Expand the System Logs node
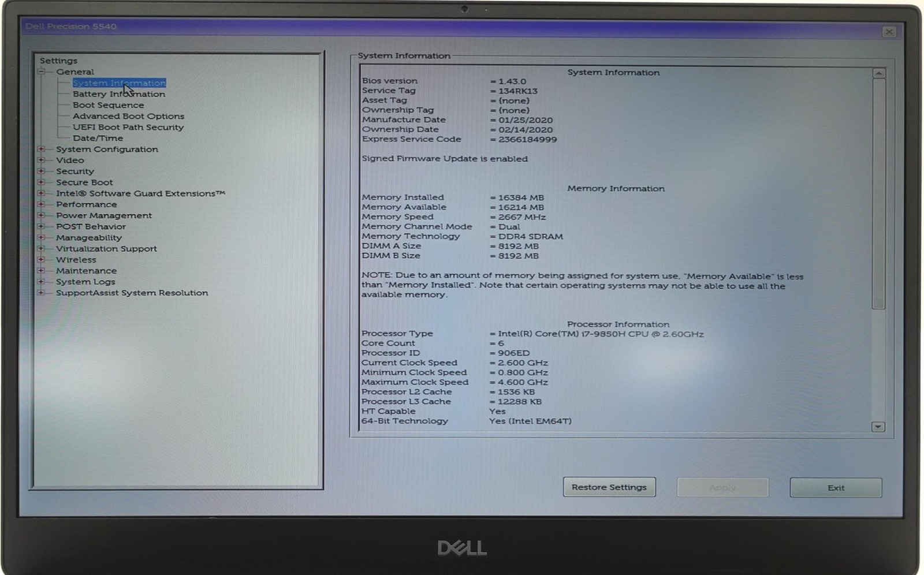 [41, 281]
